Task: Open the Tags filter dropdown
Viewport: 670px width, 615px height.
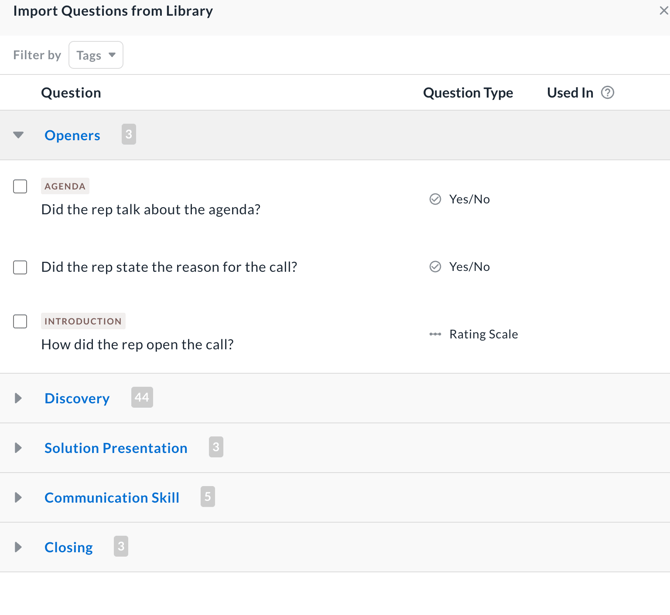Action: [96, 55]
